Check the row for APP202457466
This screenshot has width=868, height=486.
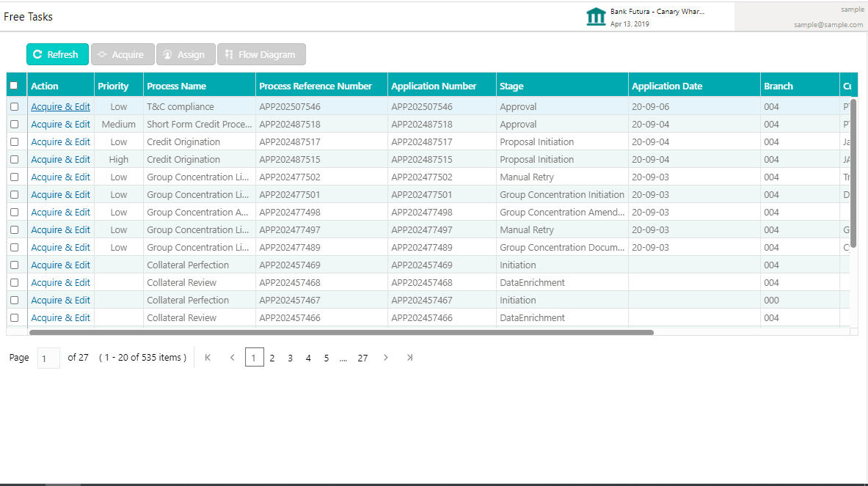15,318
